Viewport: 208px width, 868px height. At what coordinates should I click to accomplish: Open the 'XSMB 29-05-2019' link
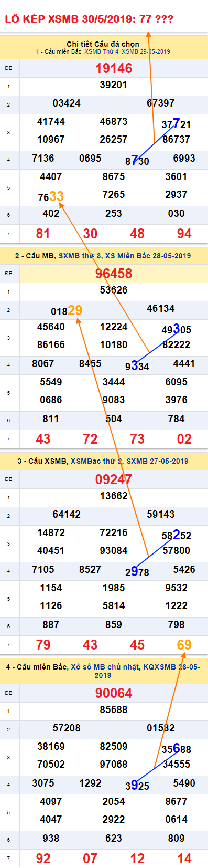click(146, 51)
